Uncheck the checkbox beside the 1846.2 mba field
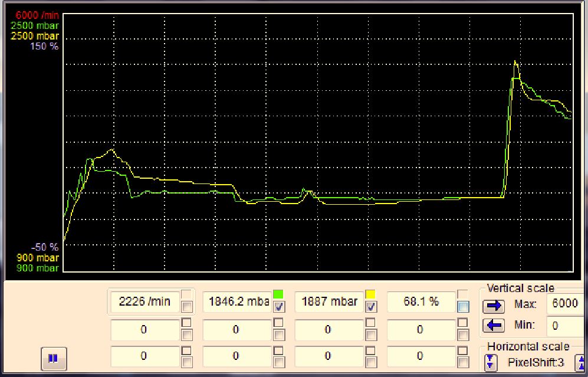The height and width of the screenshot is (377, 588). 278,307
